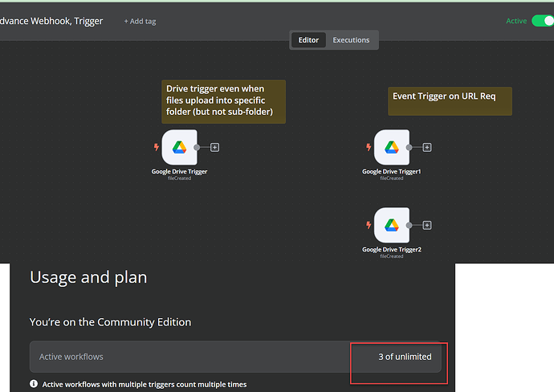Select the 'Drive trigger even when files upload' sticky note
This screenshot has width=554, height=392.
225,100
